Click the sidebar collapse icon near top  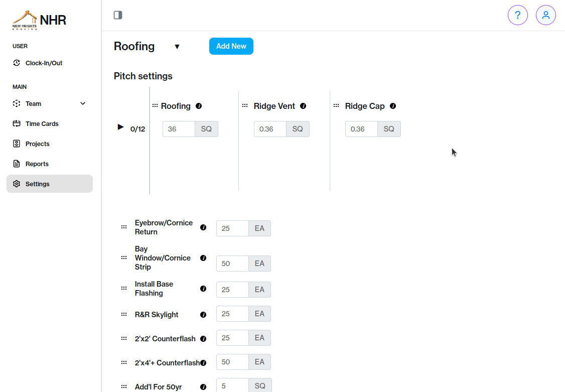pyautogui.click(x=118, y=15)
